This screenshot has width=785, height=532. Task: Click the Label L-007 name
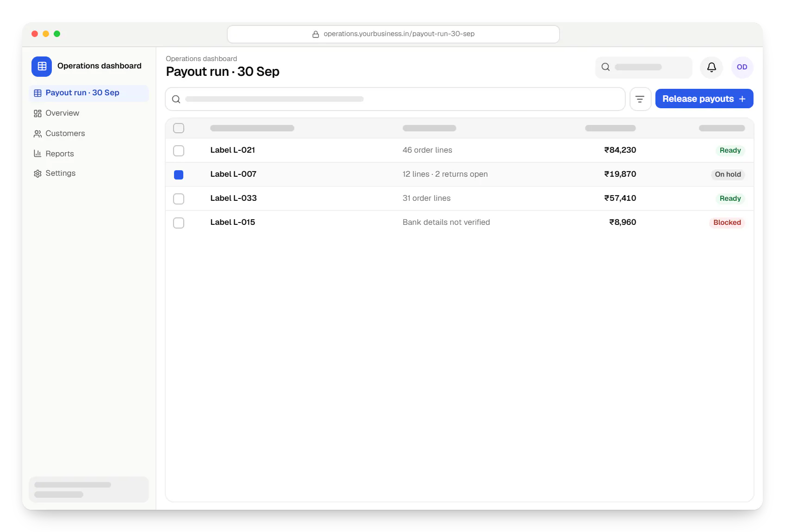[x=233, y=174]
